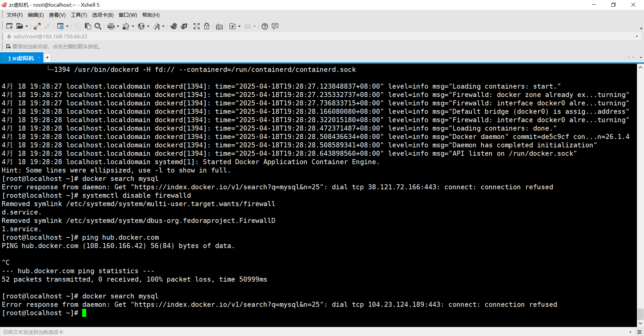Open the 窗口(W) menu

128,15
